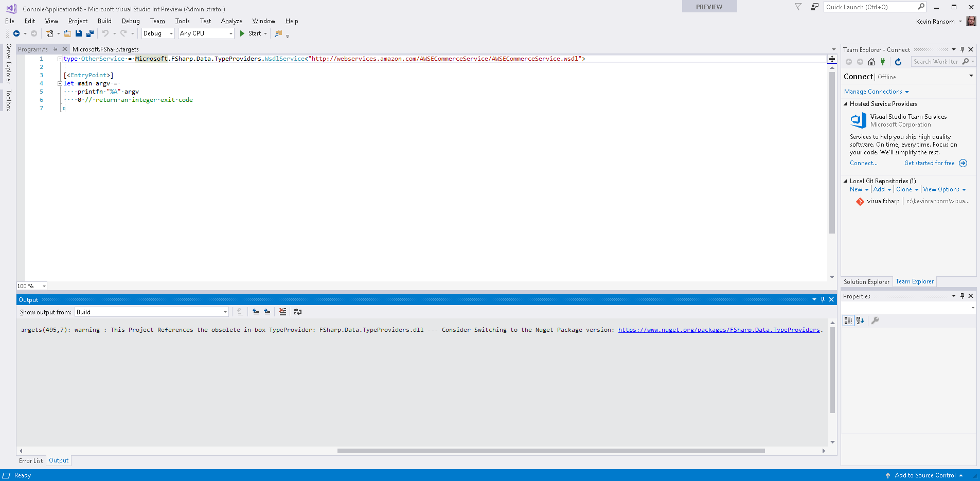Collapse the Hosted Service Providers section
Screen dimensions: 980x481
[845, 104]
